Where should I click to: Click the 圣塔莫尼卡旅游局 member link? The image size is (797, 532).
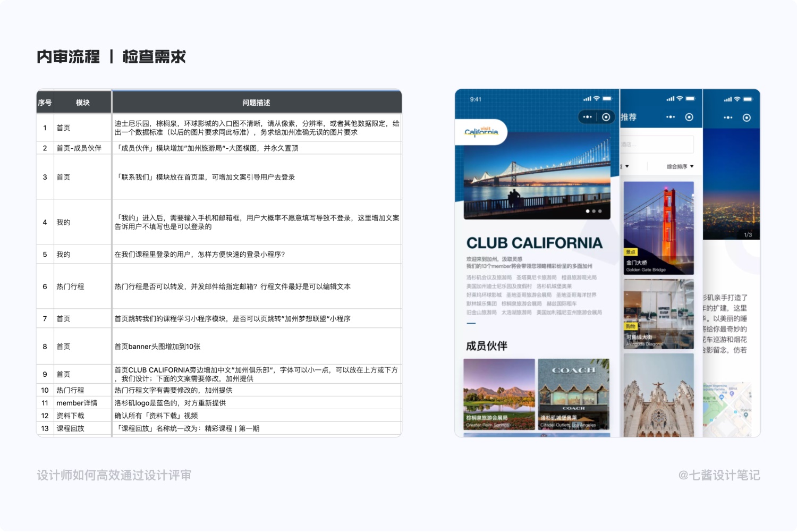click(x=536, y=277)
